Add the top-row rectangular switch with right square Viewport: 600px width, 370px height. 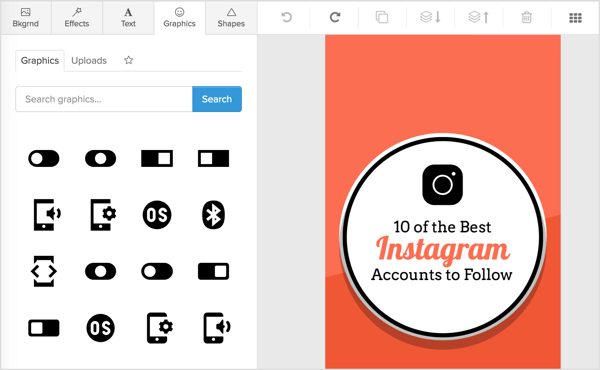157,158
